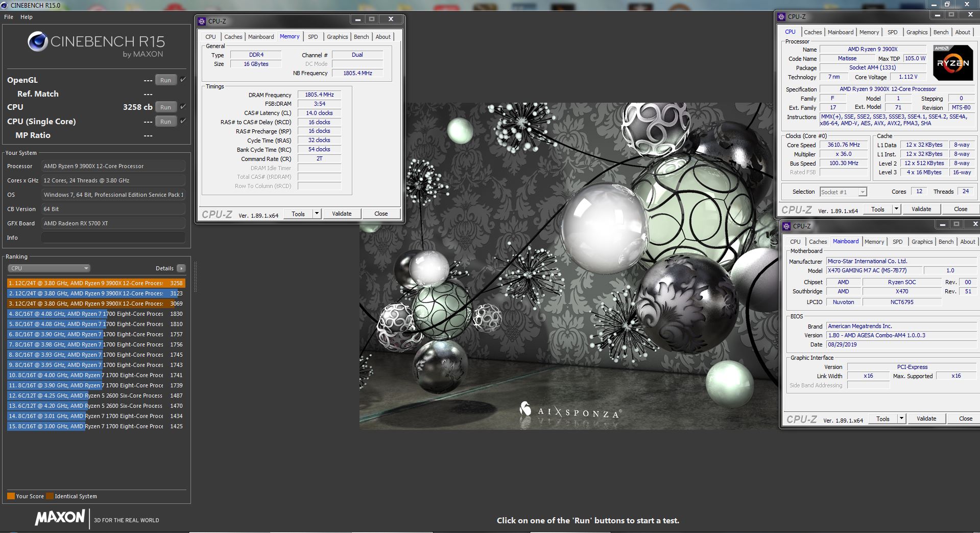
Task: Select Memory tab in top-right CPU-Z window
Action: 869,32
